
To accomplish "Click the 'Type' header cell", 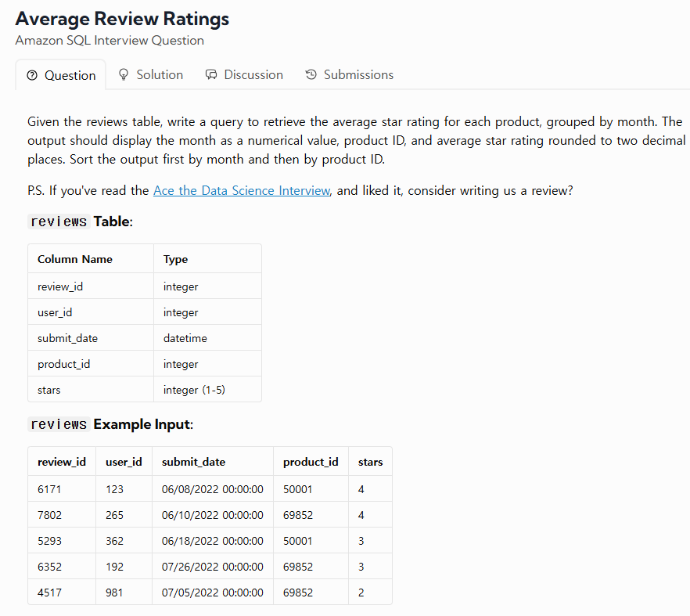I will pyautogui.click(x=208, y=259).
